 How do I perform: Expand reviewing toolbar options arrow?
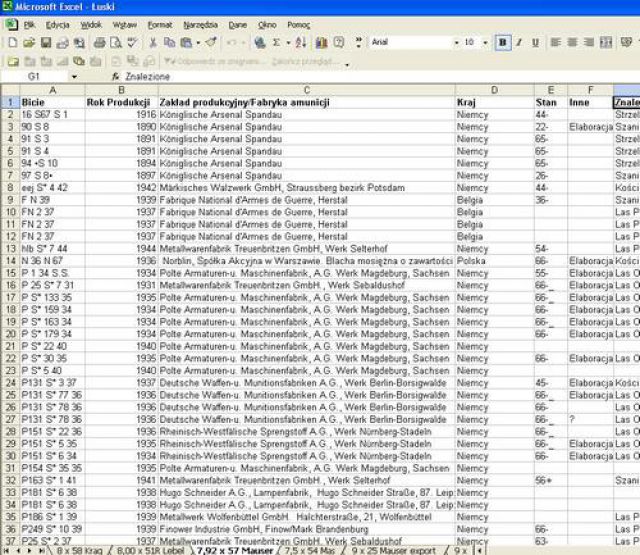tap(347, 65)
